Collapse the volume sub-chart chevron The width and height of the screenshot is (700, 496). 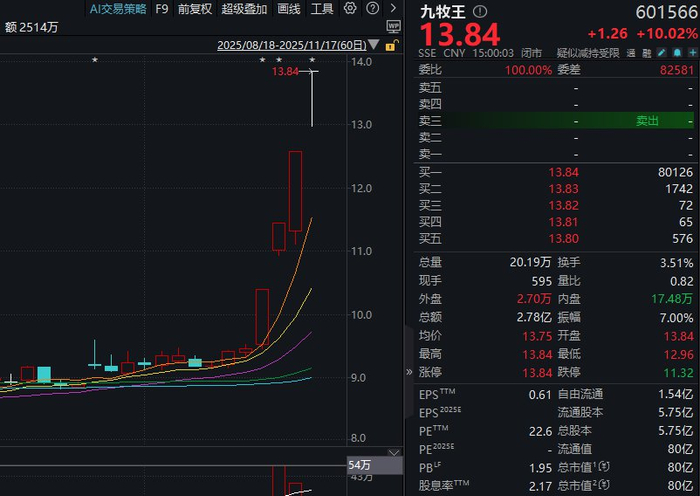[394, 453]
